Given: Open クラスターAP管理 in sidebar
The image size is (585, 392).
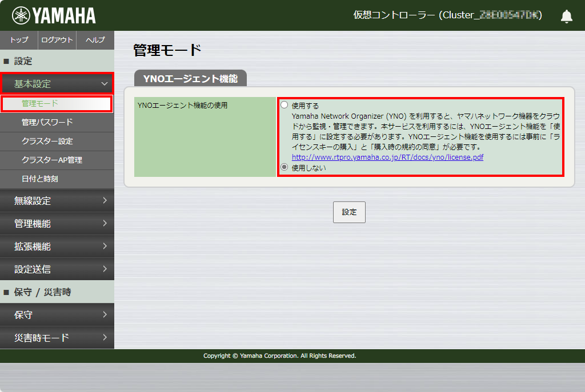Looking at the screenshot, I should point(51,160).
